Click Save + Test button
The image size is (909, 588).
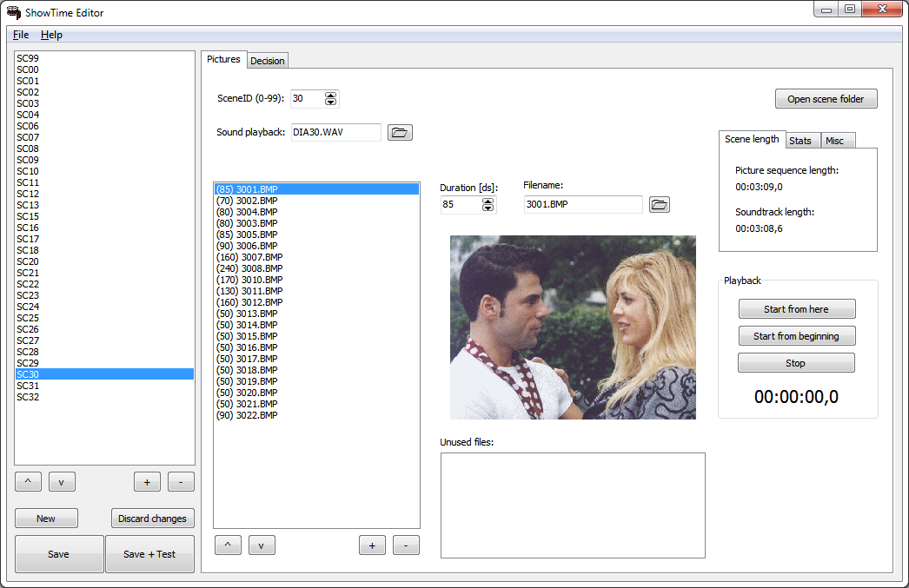(x=149, y=554)
